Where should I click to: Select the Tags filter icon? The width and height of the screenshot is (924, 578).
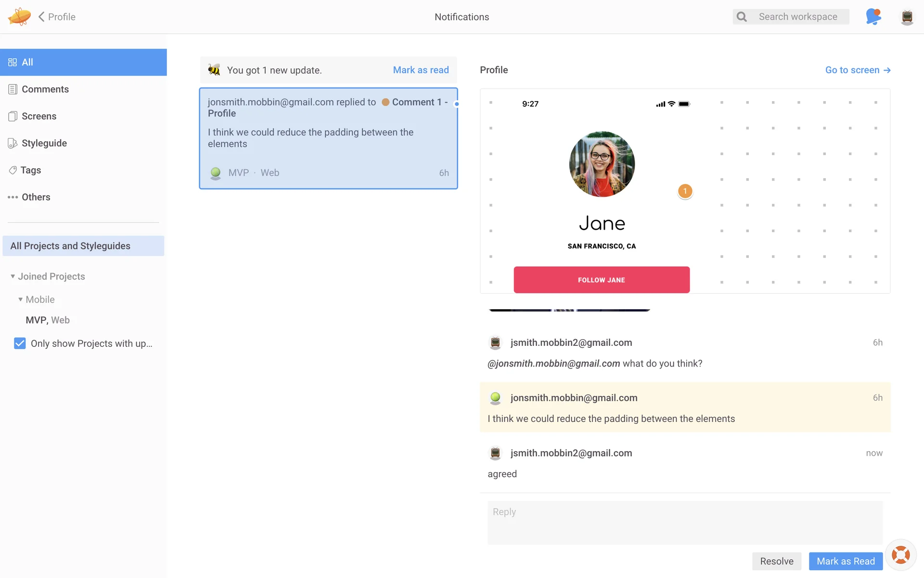point(13,170)
